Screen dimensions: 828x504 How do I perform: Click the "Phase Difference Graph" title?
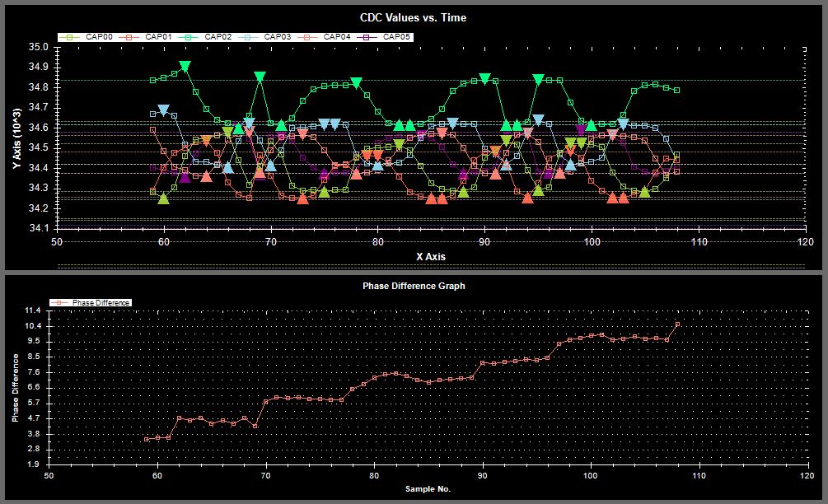click(414, 286)
